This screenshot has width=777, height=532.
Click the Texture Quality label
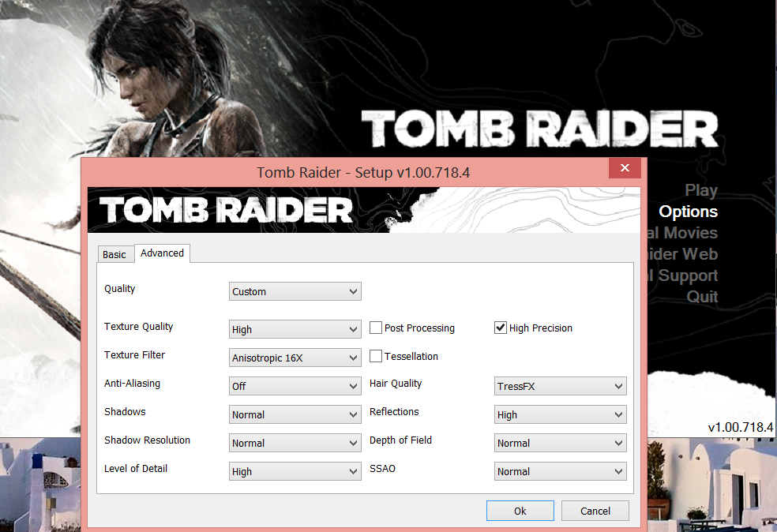point(139,327)
